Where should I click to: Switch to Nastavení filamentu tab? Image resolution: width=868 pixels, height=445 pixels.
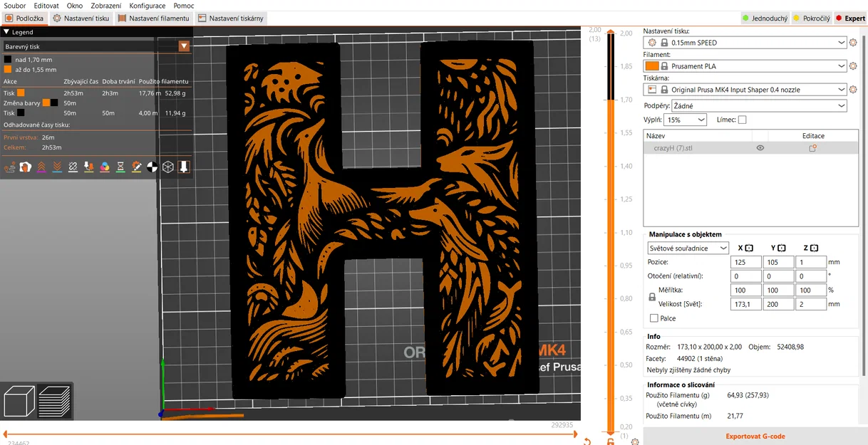tap(154, 19)
